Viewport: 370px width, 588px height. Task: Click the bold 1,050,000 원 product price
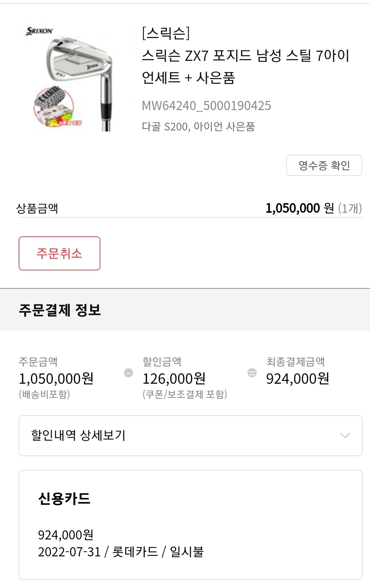[300, 208]
